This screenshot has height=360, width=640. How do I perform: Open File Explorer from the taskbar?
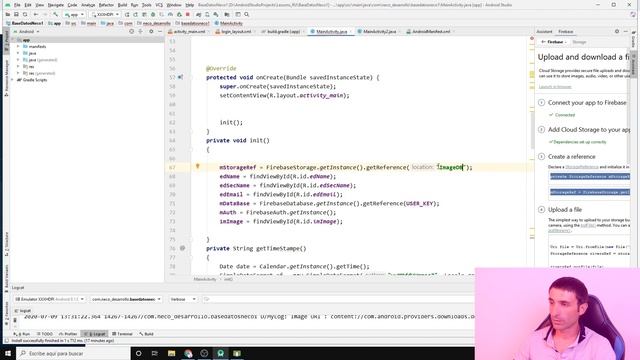pyautogui.click(x=171, y=353)
